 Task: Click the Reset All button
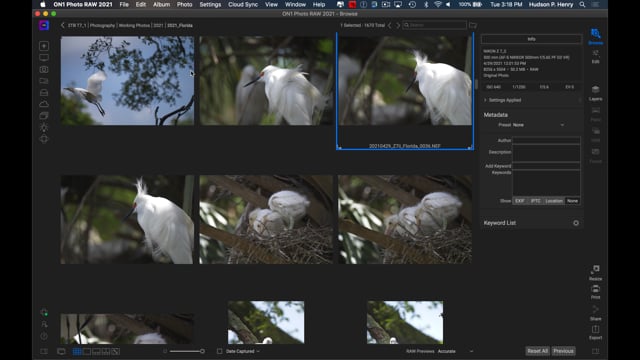pos(537,351)
